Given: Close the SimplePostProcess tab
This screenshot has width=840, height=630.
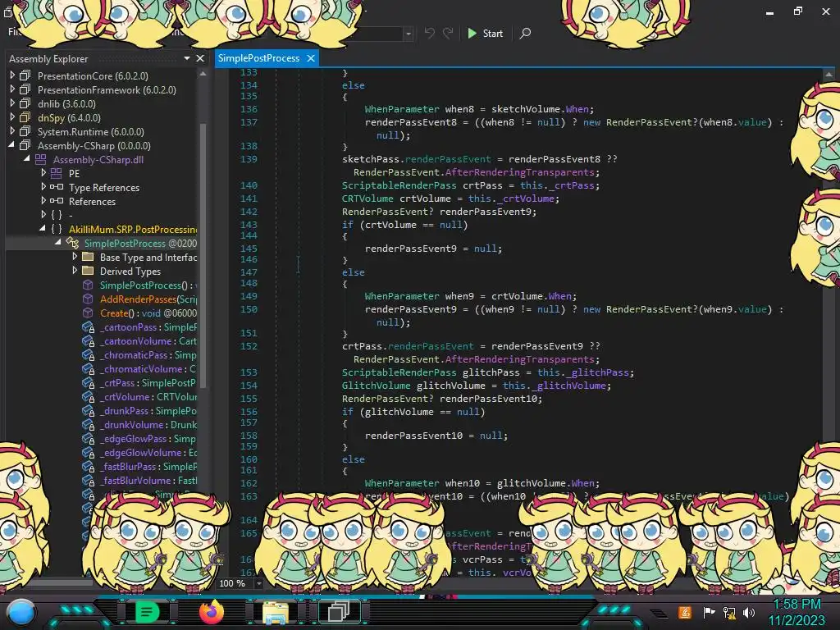Looking at the screenshot, I should (311, 58).
